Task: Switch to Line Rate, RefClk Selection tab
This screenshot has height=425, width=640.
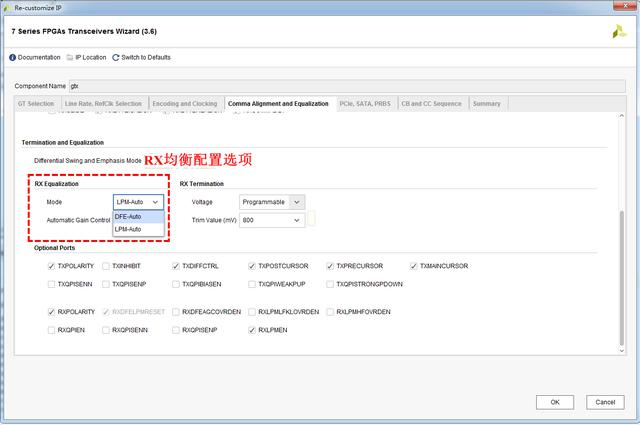Action: tap(103, 104)
